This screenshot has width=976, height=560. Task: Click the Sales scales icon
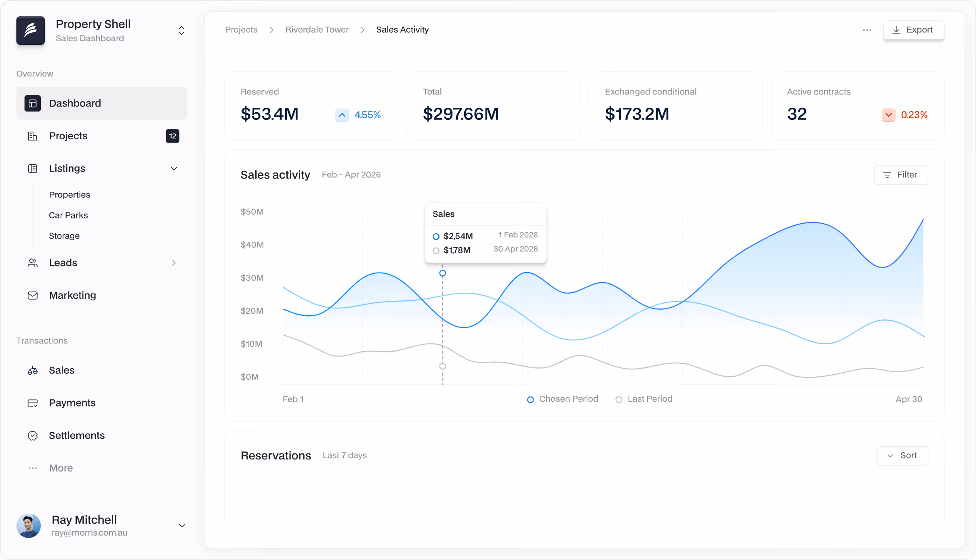click(x=33, y=371)
